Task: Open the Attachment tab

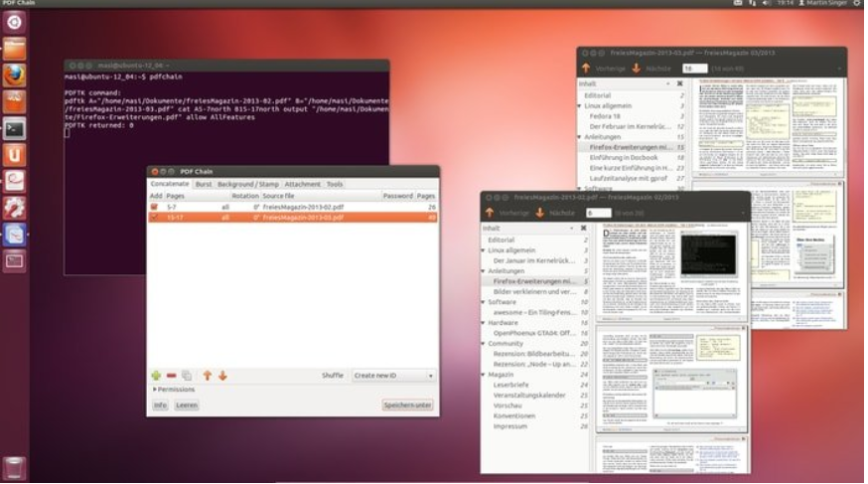Action: pyautogui.click(x=302, y=184)
